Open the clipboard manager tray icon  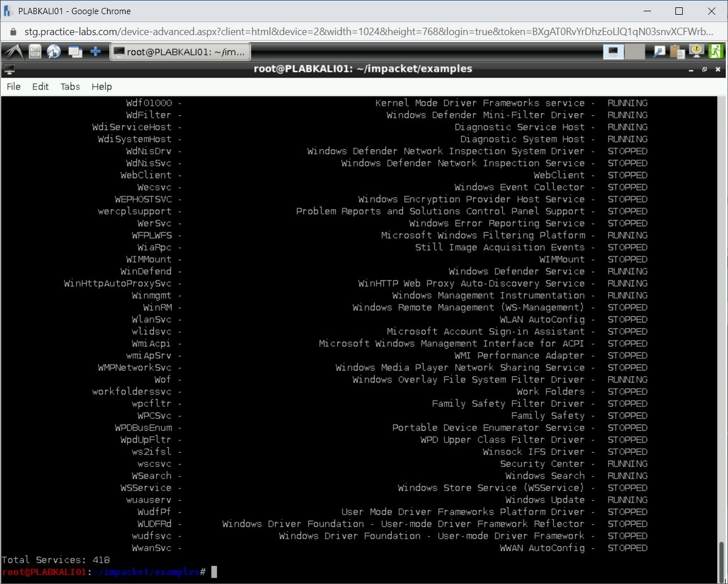677,52
